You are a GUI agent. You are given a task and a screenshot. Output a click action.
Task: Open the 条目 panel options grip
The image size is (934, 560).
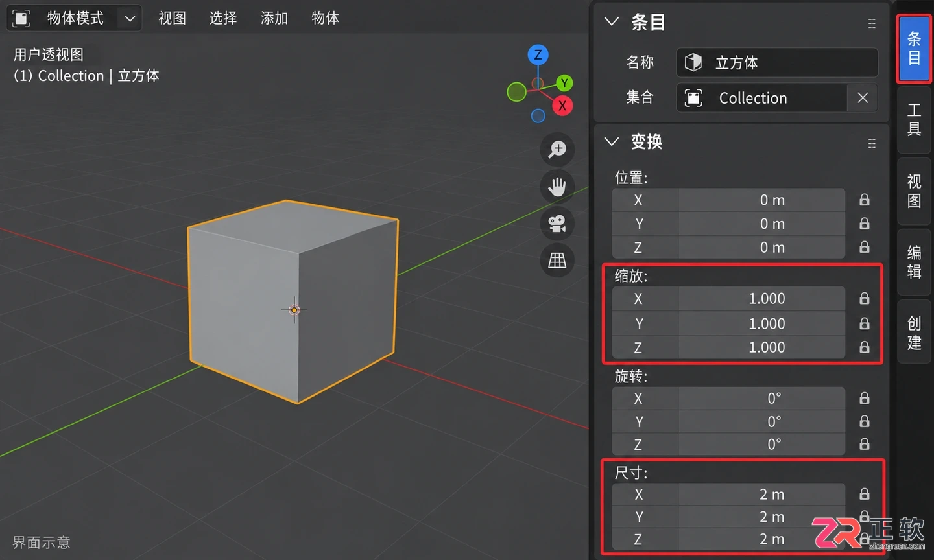(872, 23)
